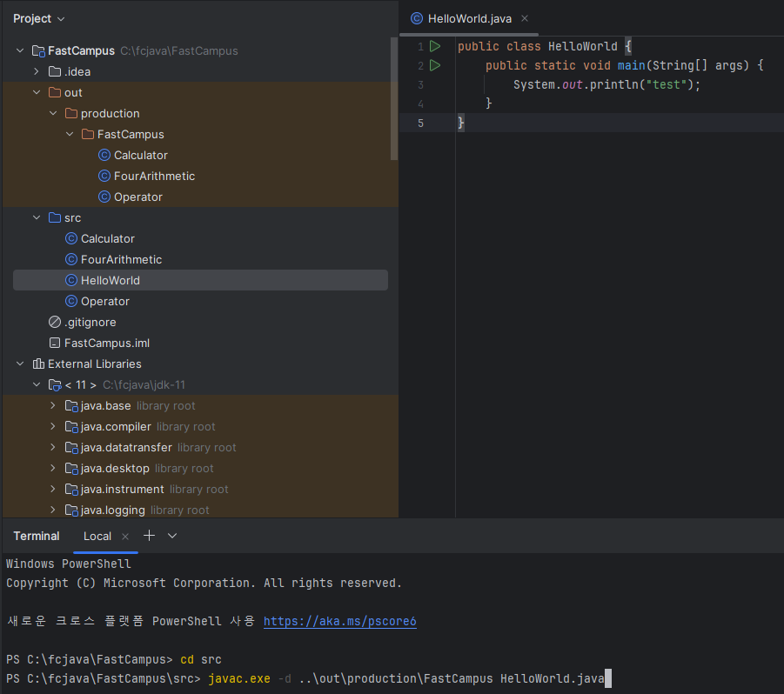The image size is (784, 694).
Task: Open the Project view dropdown
Action: [39, 18]
